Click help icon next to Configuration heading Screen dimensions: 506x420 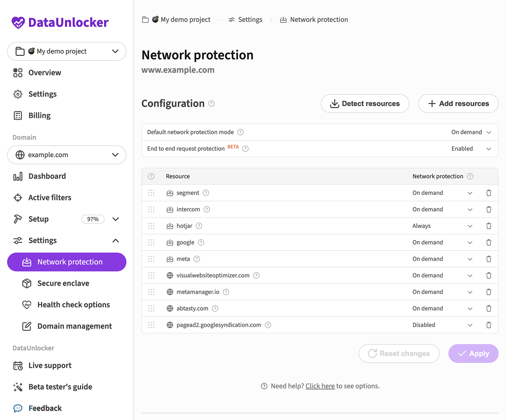tap(212, 104)
